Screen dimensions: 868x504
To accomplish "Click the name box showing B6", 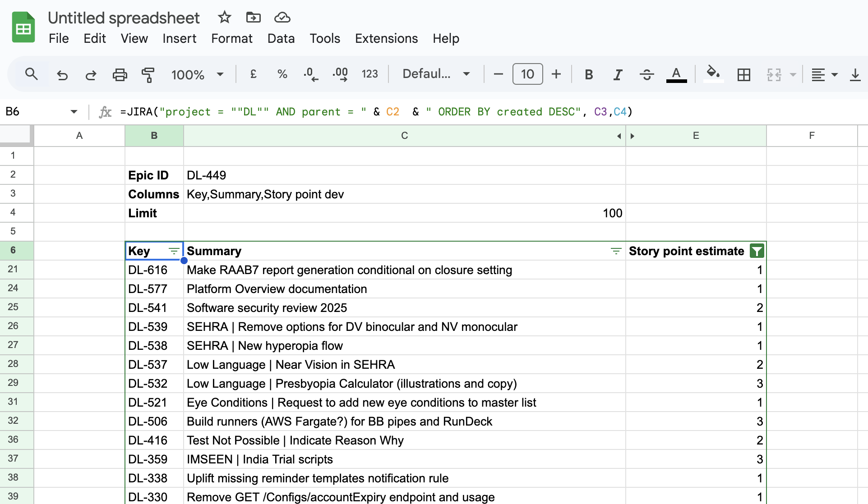I will click(x=34, y=112).
